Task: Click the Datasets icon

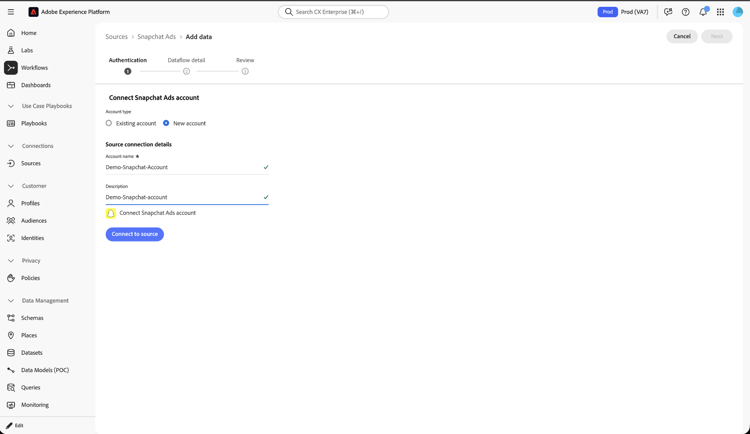Action: [x=11, y=353]
